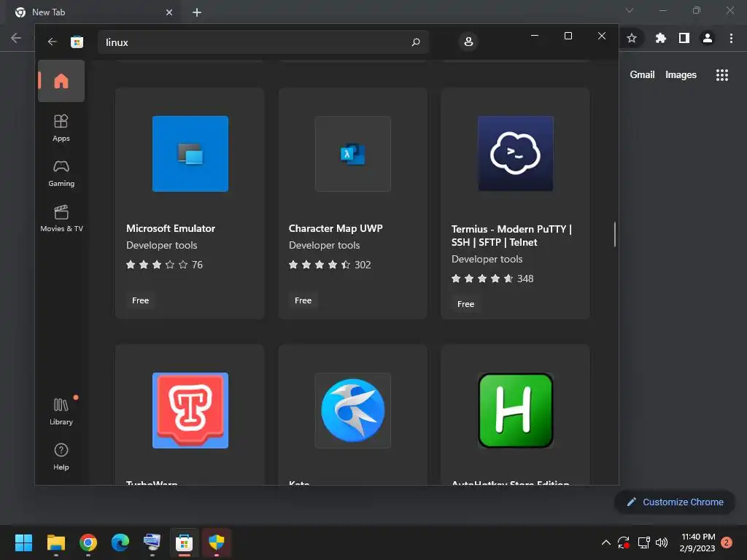Show hidden system tray icons

(x=606, y=542)
